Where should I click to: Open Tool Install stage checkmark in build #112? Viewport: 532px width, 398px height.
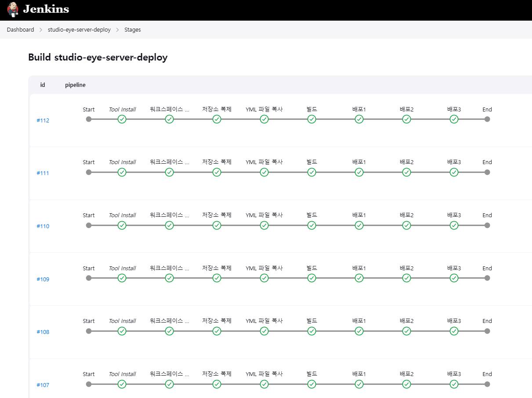122,119
